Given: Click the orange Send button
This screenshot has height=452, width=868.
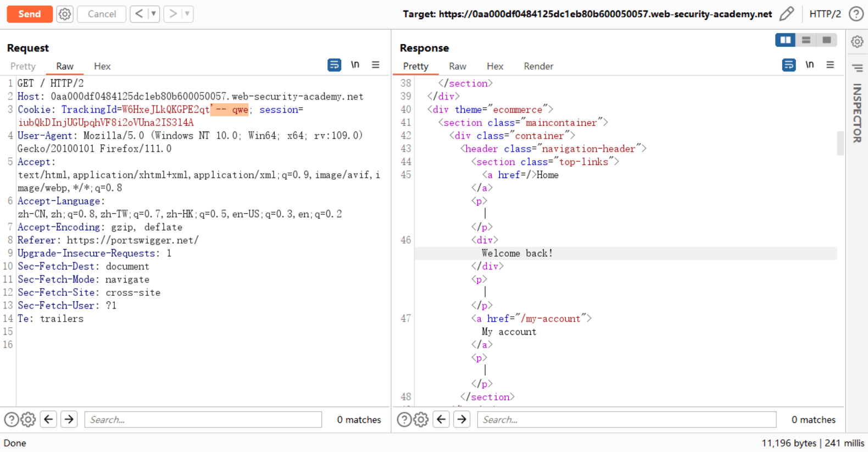Looking at the screenshot, I should point(30,14).
